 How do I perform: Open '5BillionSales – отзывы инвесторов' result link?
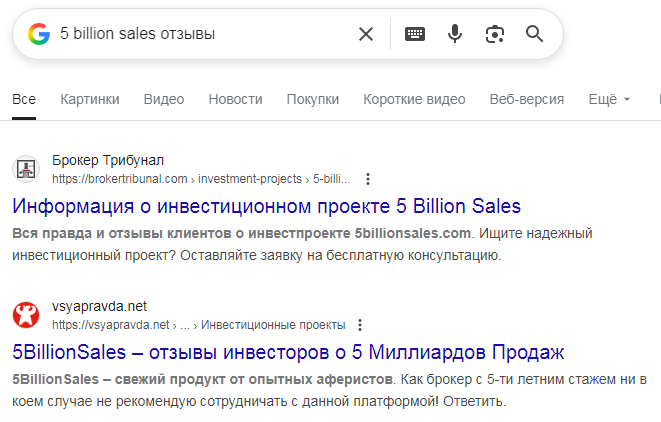tap(289, 353)
